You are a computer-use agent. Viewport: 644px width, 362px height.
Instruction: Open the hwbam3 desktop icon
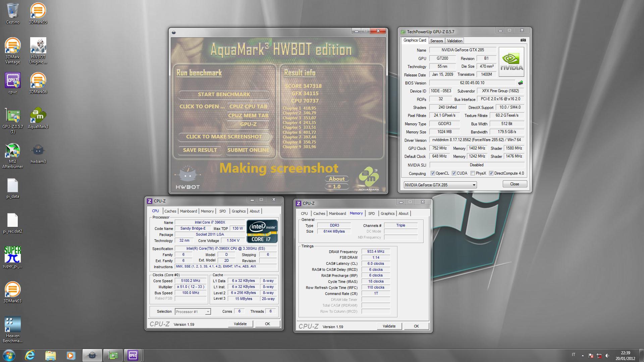click(38, 153)
